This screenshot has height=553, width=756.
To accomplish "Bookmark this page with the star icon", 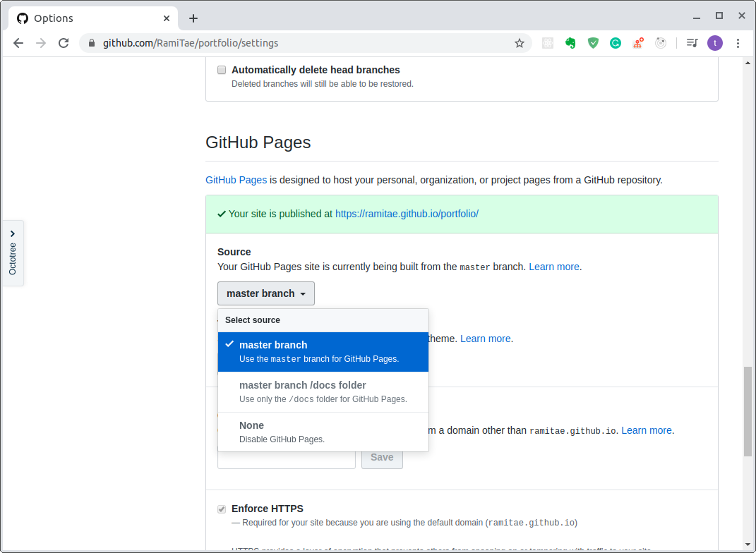I will 520,43.
